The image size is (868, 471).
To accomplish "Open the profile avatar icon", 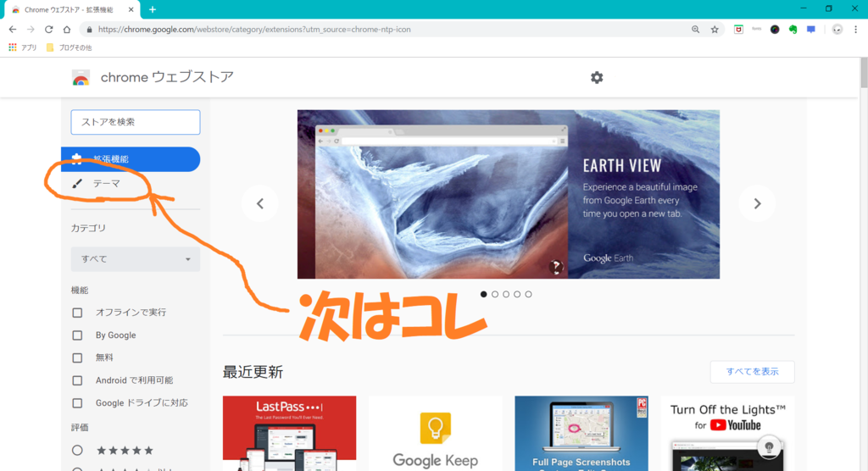I will (x=837, y=30).
